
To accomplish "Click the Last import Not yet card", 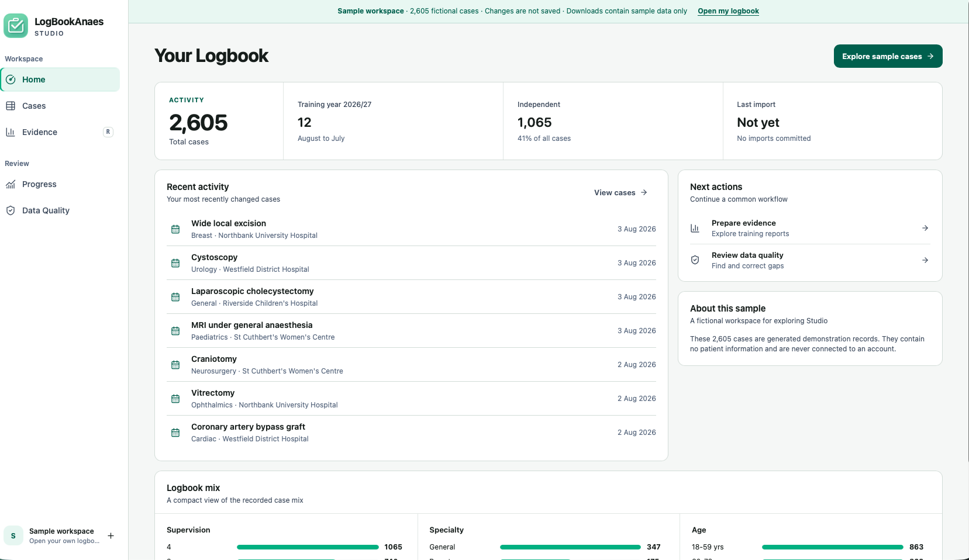I will point(833,121).
